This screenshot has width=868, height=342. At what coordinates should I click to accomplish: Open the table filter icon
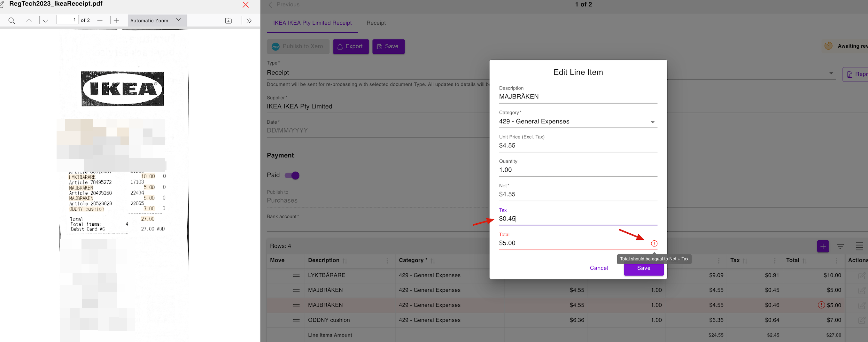[841, 246]
